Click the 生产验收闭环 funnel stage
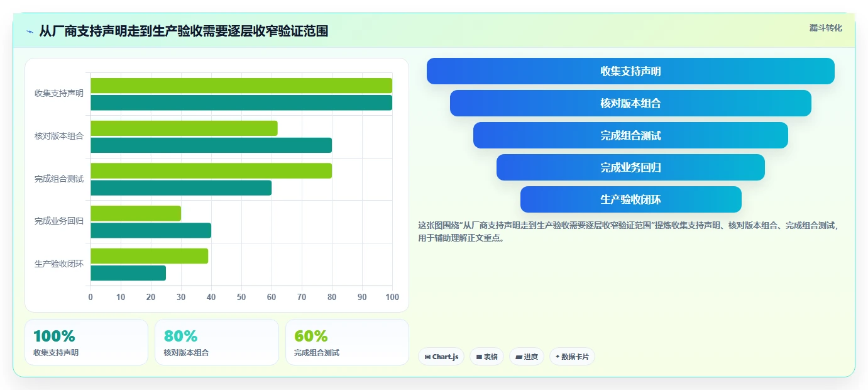Screen dimensions: 868x390 click(630, 199)
